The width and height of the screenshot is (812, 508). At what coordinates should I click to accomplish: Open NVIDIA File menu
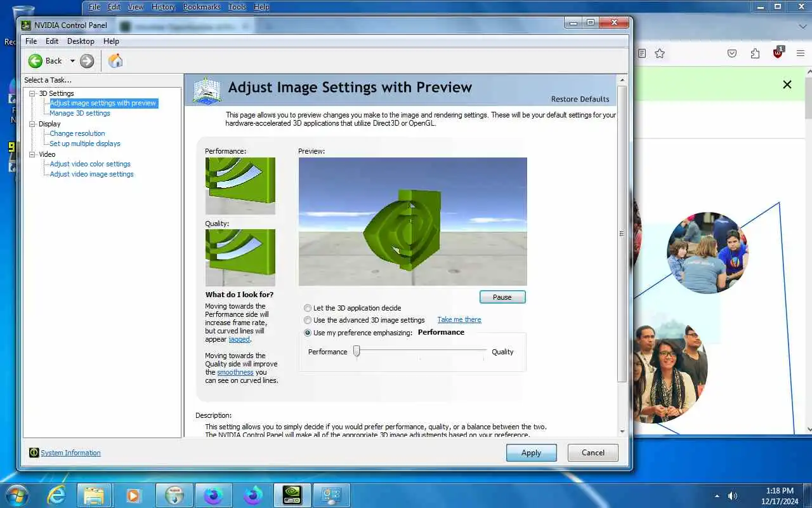pos(31,41)
